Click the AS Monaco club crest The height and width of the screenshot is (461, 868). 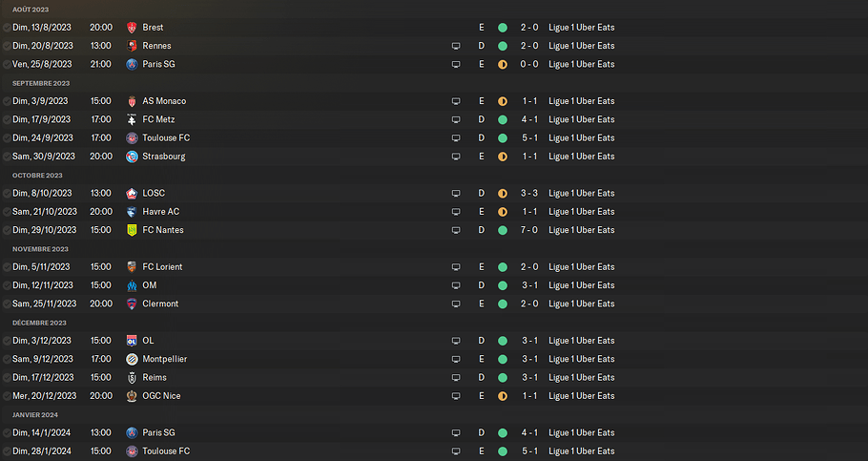pyautogui.click(x=132, y=101)
